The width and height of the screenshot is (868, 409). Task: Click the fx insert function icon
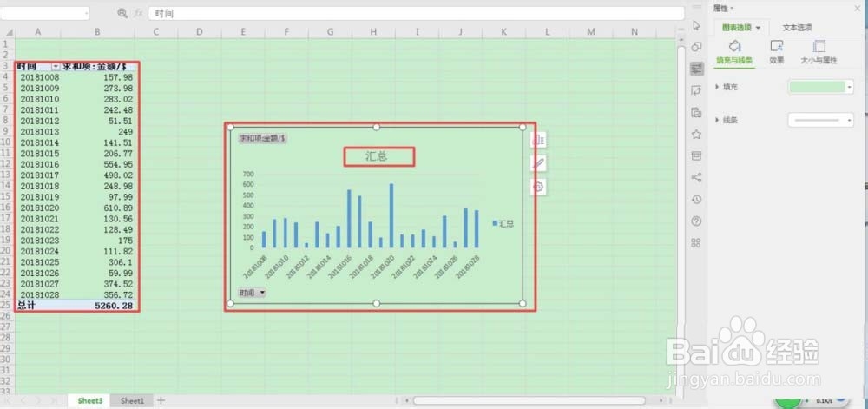[138, 13]
